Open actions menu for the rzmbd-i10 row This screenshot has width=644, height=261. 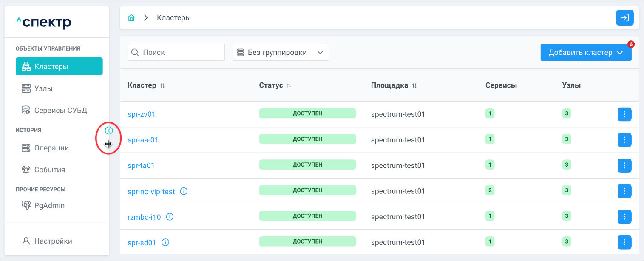624,217
